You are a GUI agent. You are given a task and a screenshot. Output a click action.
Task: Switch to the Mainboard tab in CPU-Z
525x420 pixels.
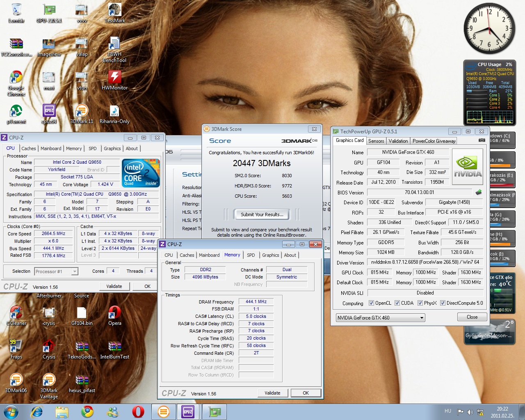(x=51, y=148)
